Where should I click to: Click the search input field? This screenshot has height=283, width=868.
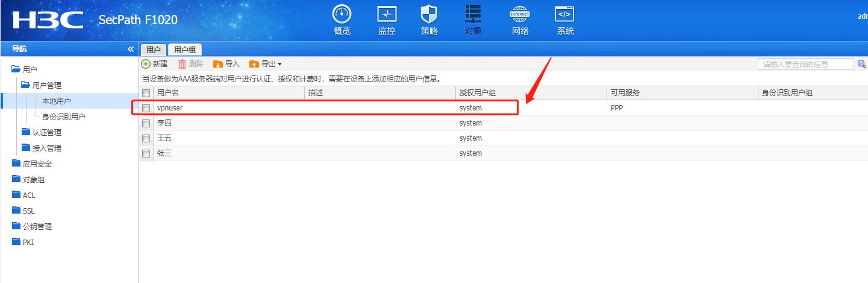tap(805, 64)
